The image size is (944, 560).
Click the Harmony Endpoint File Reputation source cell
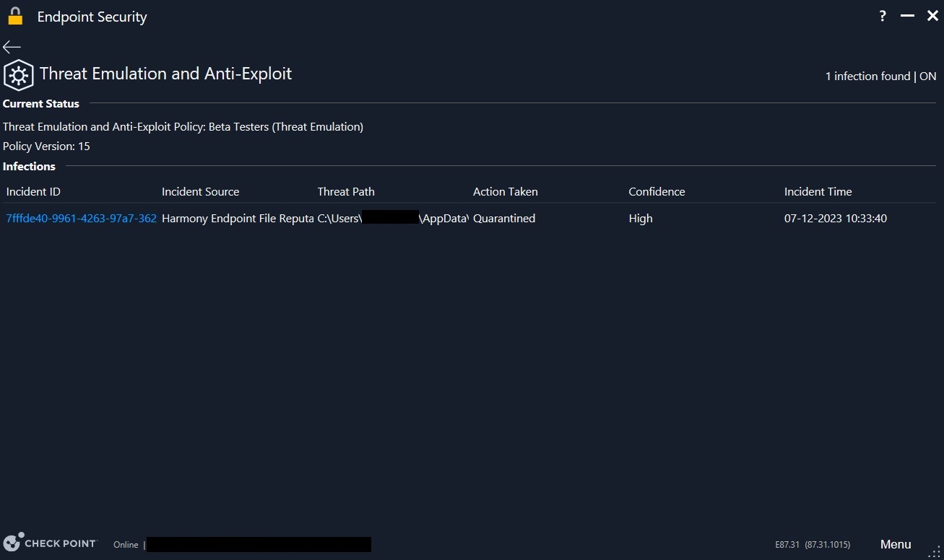tap(238, 219)
